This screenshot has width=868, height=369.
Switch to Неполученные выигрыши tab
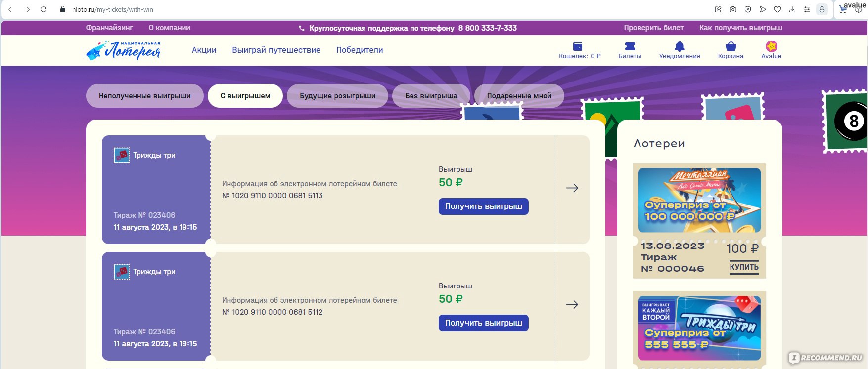click(145, 96)
